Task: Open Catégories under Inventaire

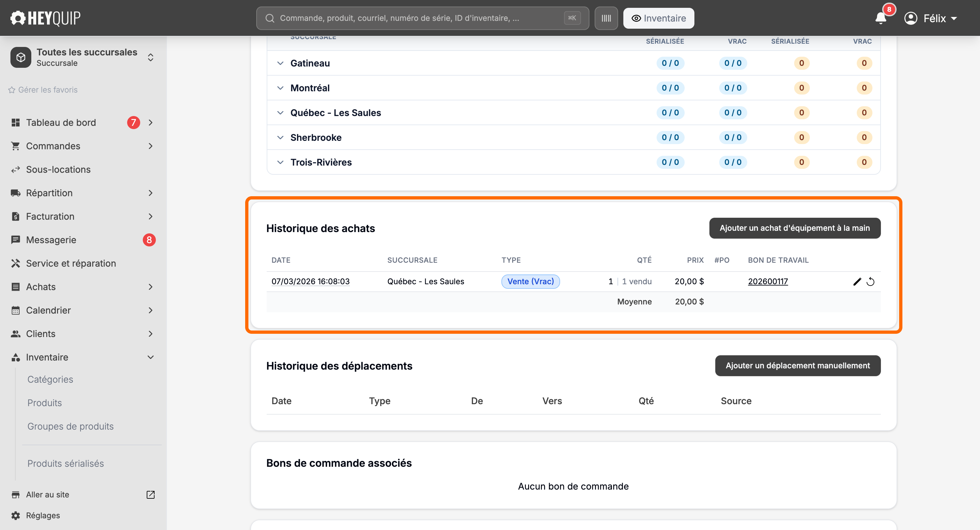Action: tap(50, 379)
